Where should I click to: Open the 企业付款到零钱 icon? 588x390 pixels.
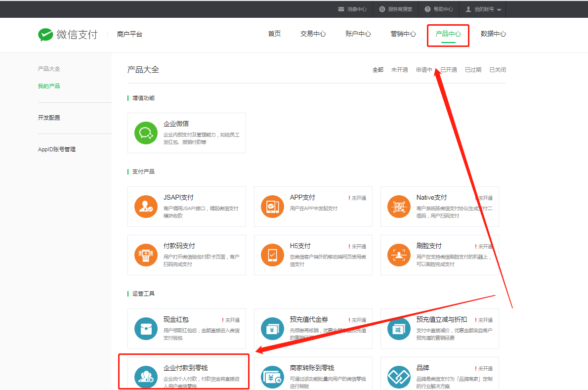point(146,377)
